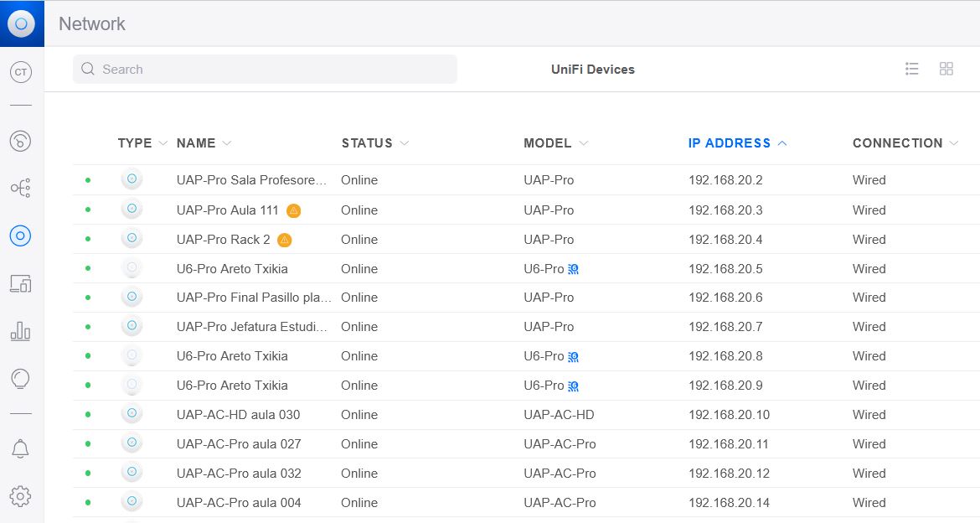Open device UAP-Pro Rack 2
This screenshot has height=523, width=980.
coord(223,240)
